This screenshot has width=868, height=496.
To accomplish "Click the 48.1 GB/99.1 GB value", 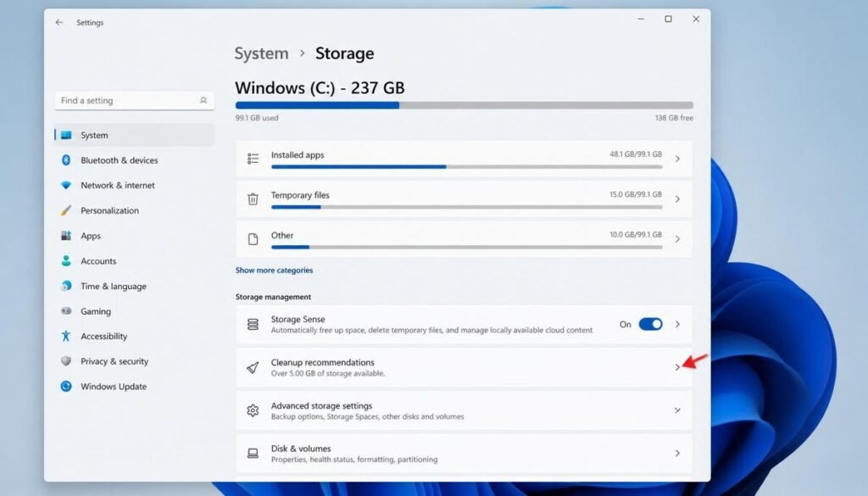I will tap(636, 154).
